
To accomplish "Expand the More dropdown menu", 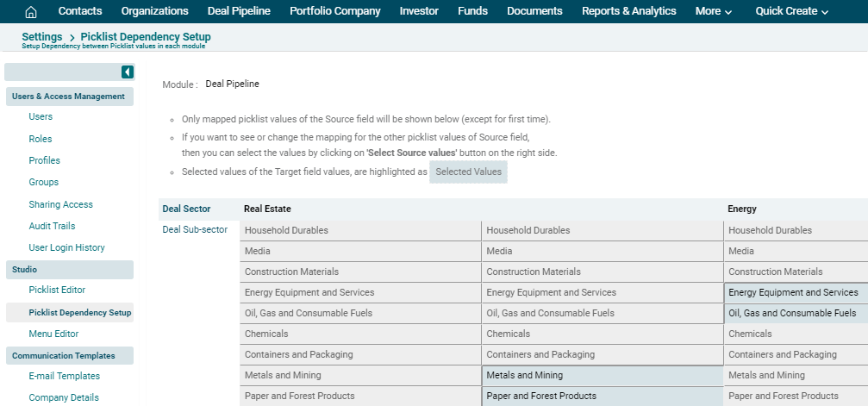I will coord(713,11).
